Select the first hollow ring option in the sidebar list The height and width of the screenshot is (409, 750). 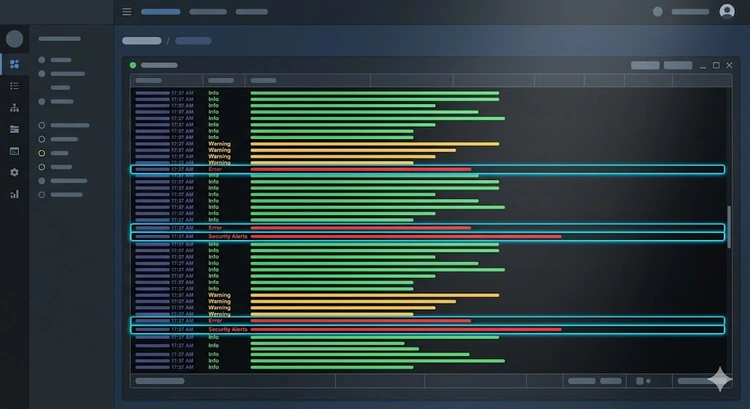(42, 125)
